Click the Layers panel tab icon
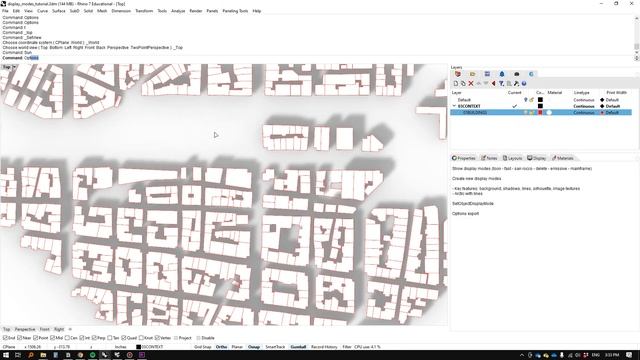This screenshot has width=640, height=360. pos(458,74)
